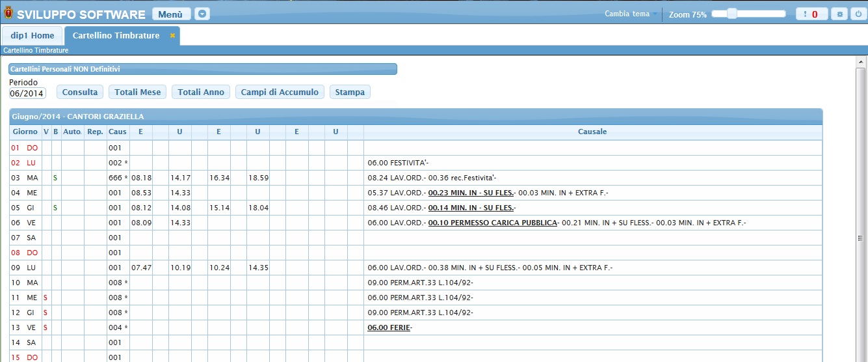Image resolution: width=868 pixels, height=362 pixels.
Task: Click the Consulta button
Action: pyautogui.click(x=80, y=92)
